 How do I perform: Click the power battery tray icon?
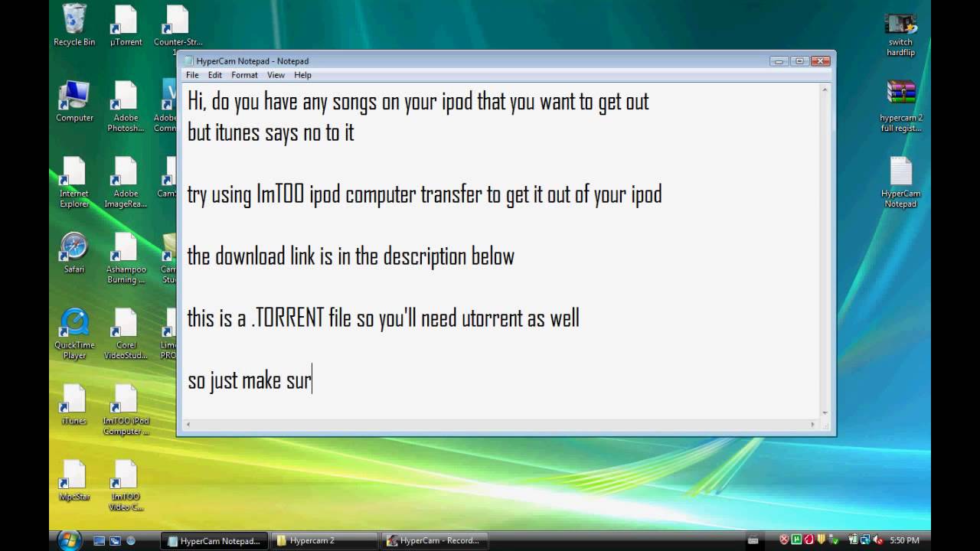click(853, 540)
